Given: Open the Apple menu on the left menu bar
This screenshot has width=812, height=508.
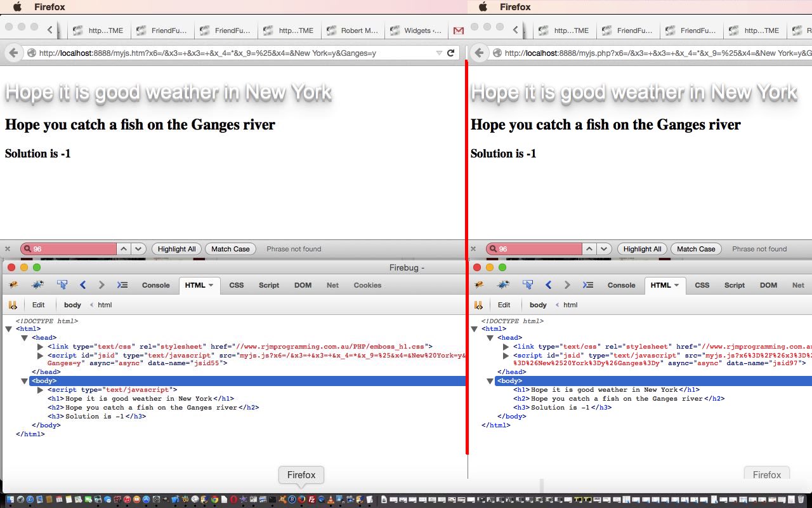Looking at the screenshot, I should point(17,7).
